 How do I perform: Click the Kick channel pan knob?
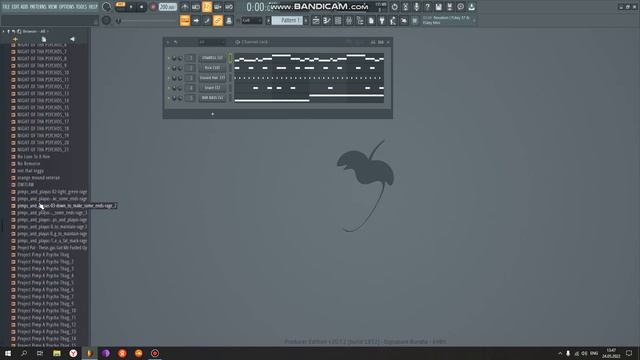click(174, 68)
